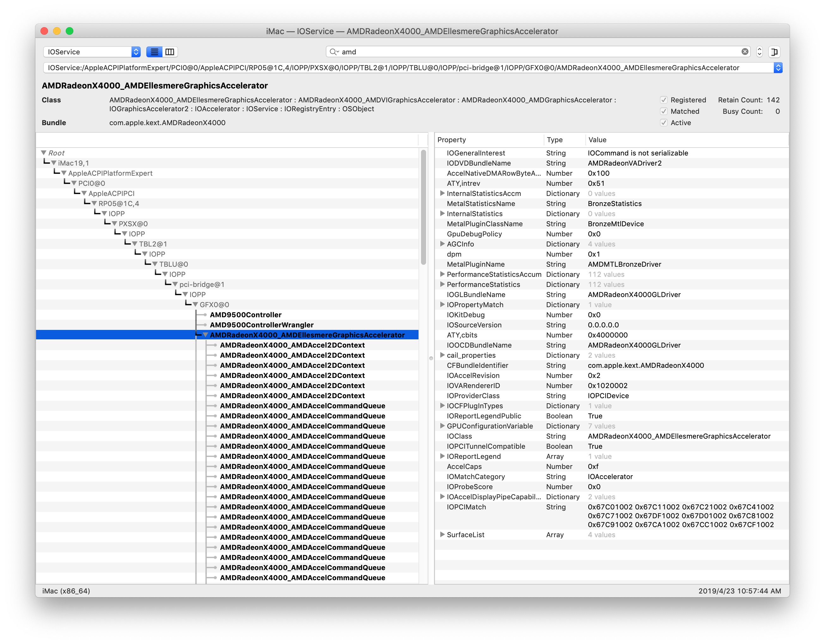Clear the amd search text
This screenshot has width=825, height=644.
744,52
